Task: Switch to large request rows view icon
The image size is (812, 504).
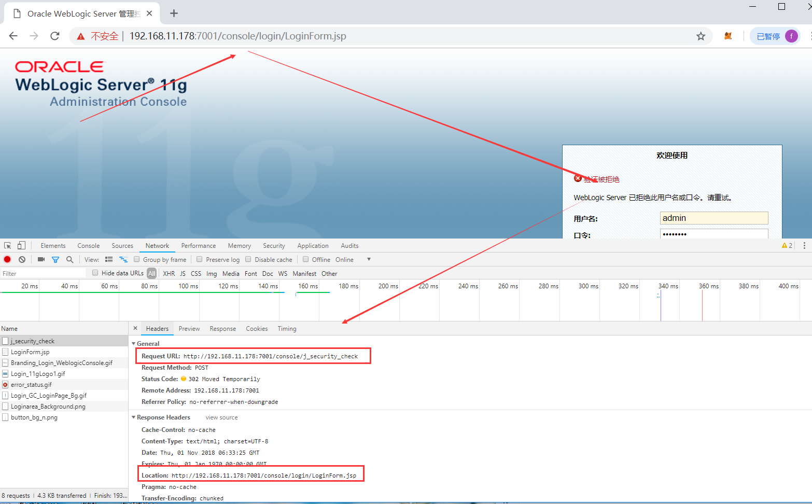Action: click(x=109, y=259)
